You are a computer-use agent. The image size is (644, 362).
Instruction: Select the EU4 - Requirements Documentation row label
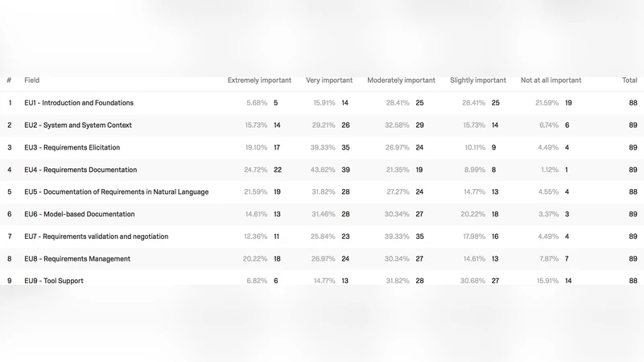click(80, 170)
